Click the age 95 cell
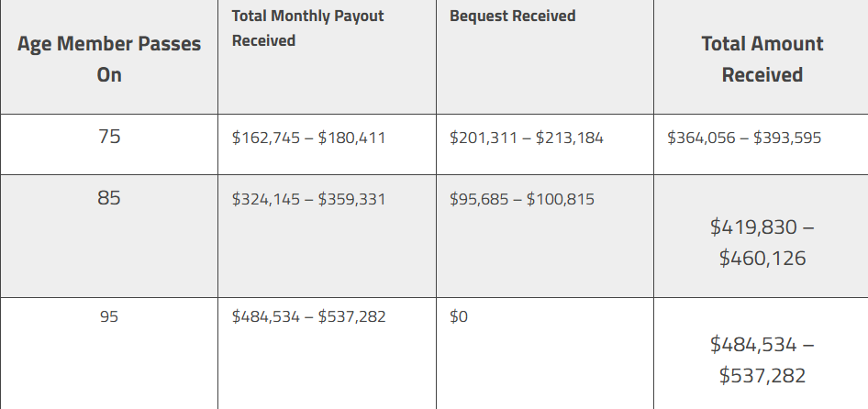The image size is (868, 409). (109, 353)
